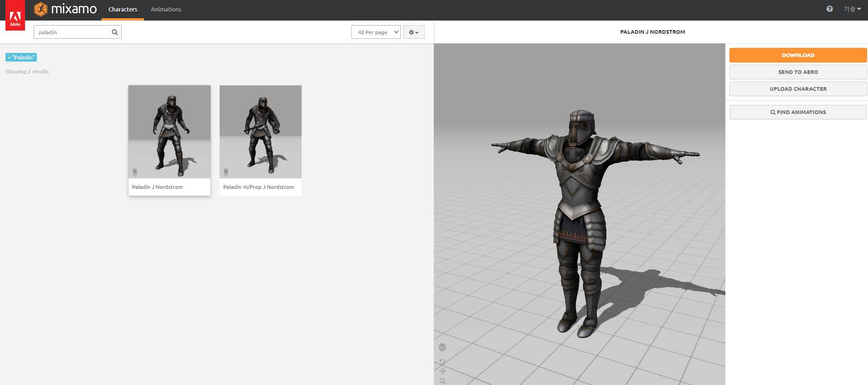Select the Paladin W/Prop J Nordstrom thumbnail

coord(261,132)
